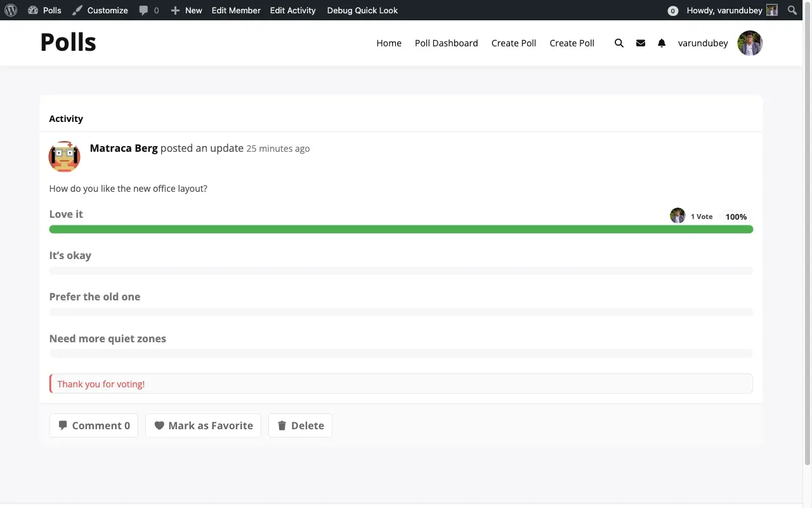This screenshot has width=812, height=508.
Task: Click the header profile avatar
Action: click(x=750, y=43)
